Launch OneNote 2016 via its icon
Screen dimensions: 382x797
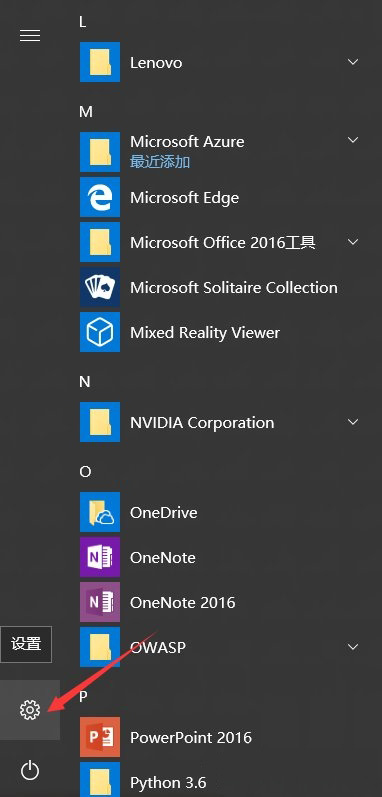click(x=100, y=602)
